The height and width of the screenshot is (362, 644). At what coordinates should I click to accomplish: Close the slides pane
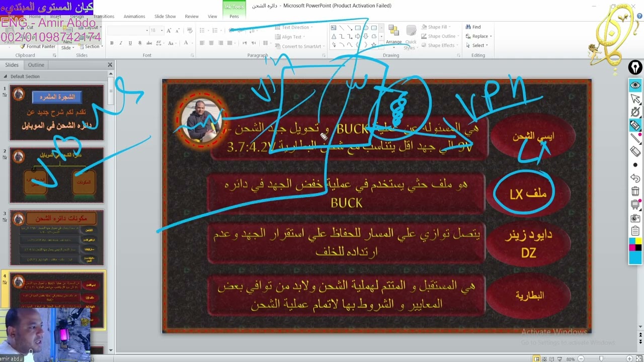110,65
